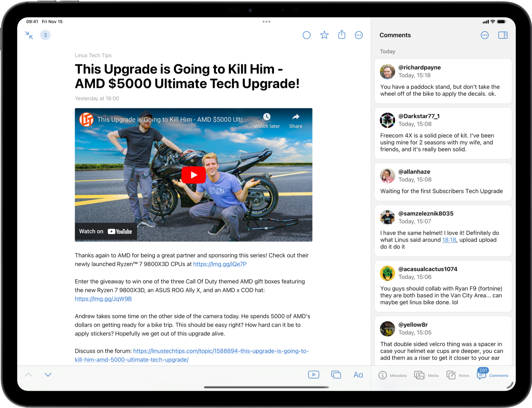The image size is (532, 408).
Task: Click the article headline text
Action: pos(187,76)
